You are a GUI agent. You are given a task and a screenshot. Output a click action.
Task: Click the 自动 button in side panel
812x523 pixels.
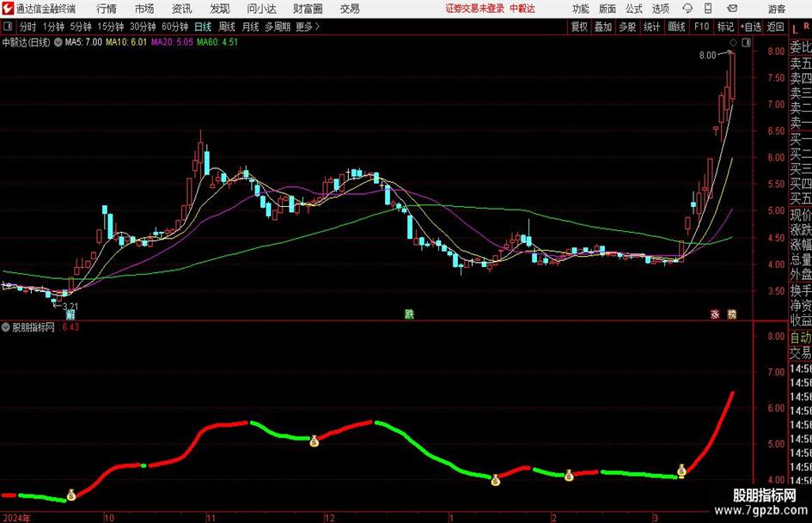click(x=801, y=338)
